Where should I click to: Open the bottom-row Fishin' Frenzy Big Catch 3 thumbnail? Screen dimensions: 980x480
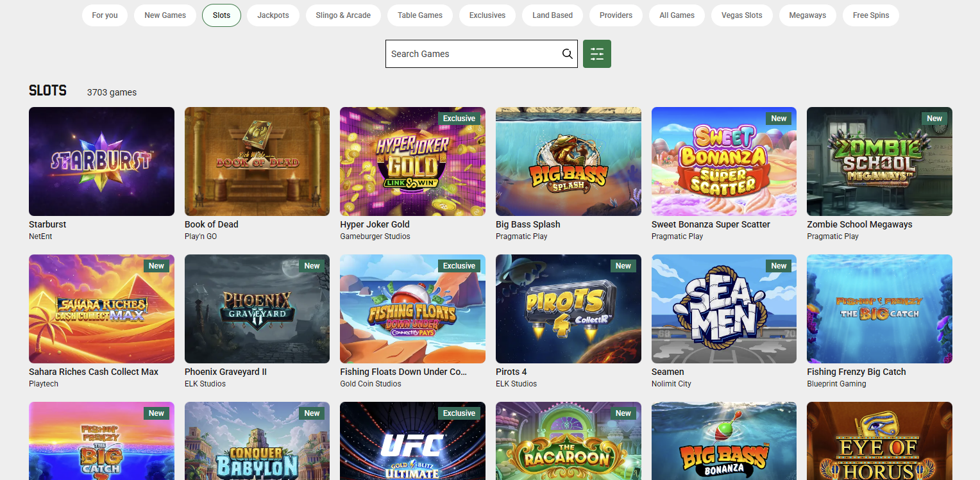click(101, 441)
